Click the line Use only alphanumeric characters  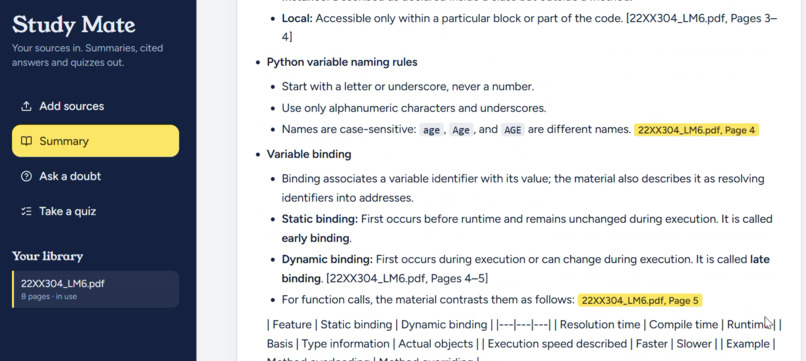[414, 109]
